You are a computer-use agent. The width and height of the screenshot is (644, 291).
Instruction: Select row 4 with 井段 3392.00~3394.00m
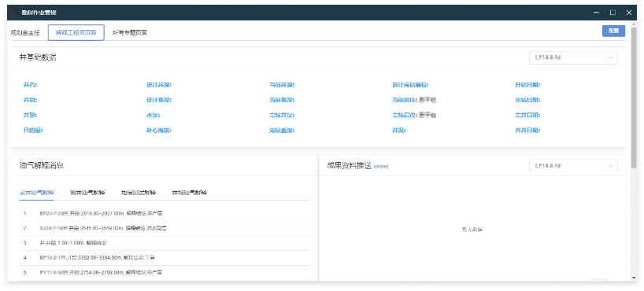pos(165,258)
